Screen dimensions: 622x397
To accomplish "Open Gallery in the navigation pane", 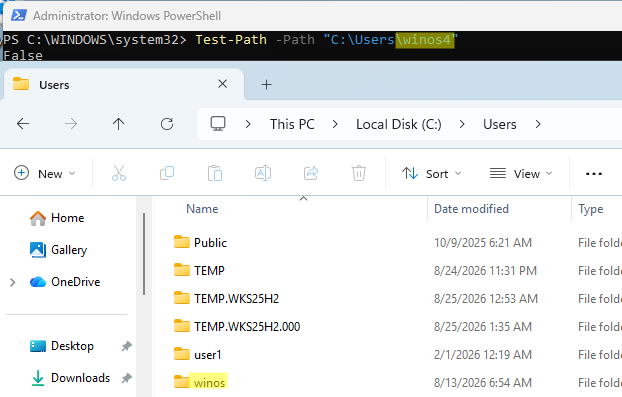I will coord(59,250).
